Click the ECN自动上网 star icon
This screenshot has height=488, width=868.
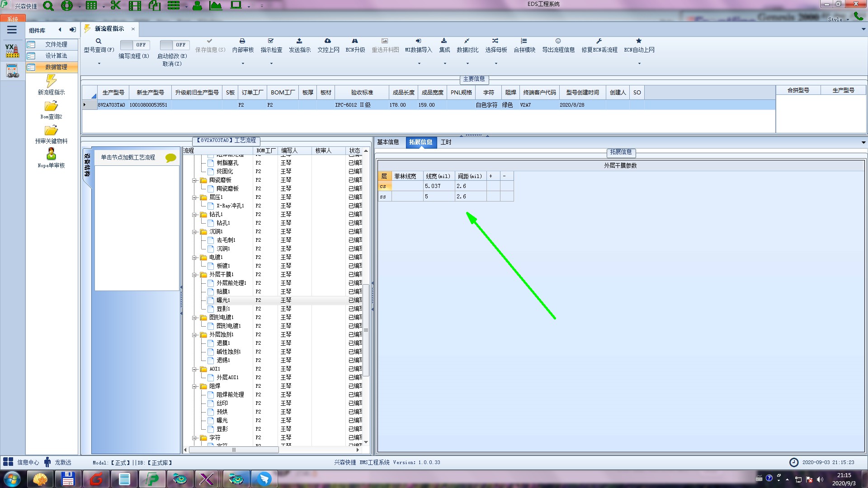tap(639, 41)
